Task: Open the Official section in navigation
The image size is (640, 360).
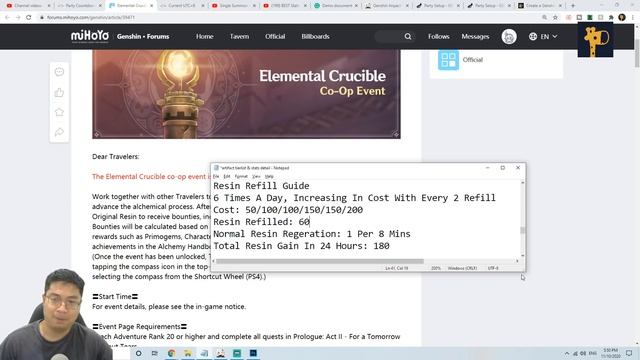Action: coord(275,36)
